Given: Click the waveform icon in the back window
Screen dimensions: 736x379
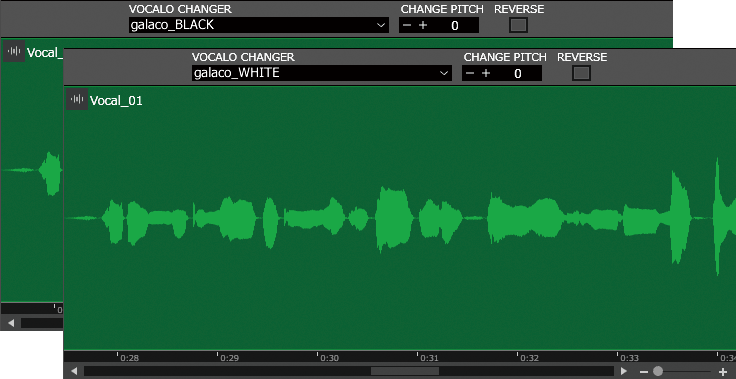Looking at the screenshot, I should point(14,51).
